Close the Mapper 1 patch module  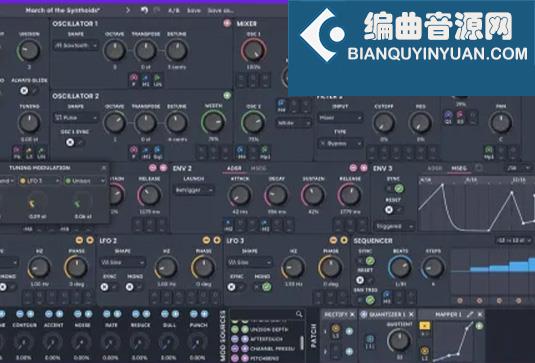(x=480, y=314)
